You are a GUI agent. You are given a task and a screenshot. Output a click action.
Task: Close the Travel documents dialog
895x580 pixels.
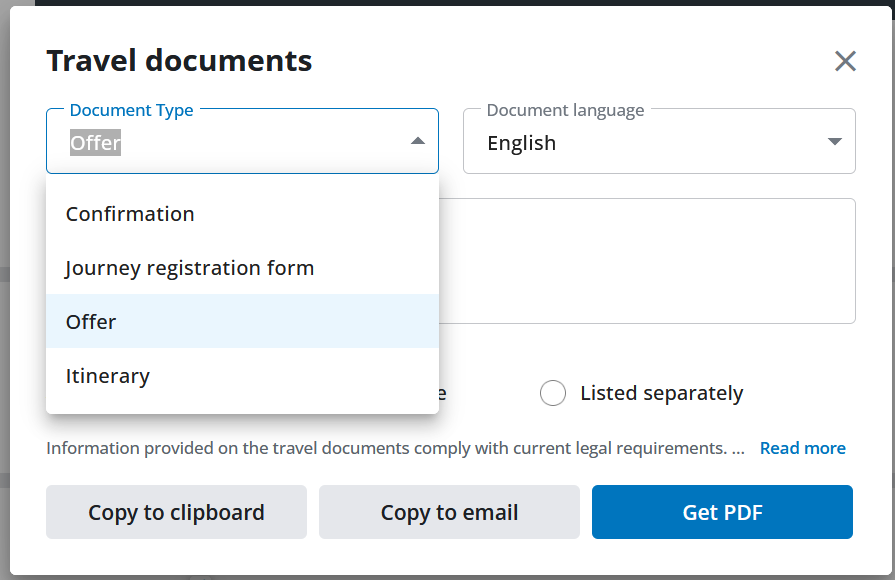click(x=845, y=61)
